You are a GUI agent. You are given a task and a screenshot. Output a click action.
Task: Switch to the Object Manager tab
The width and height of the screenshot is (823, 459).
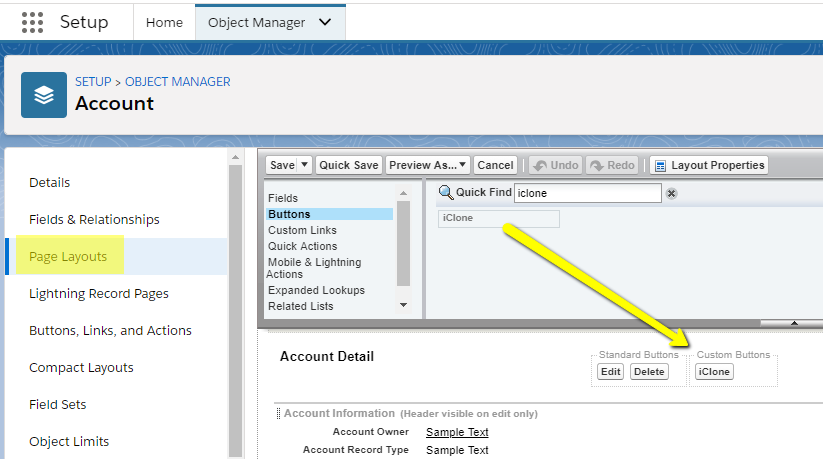pos(256,23)
